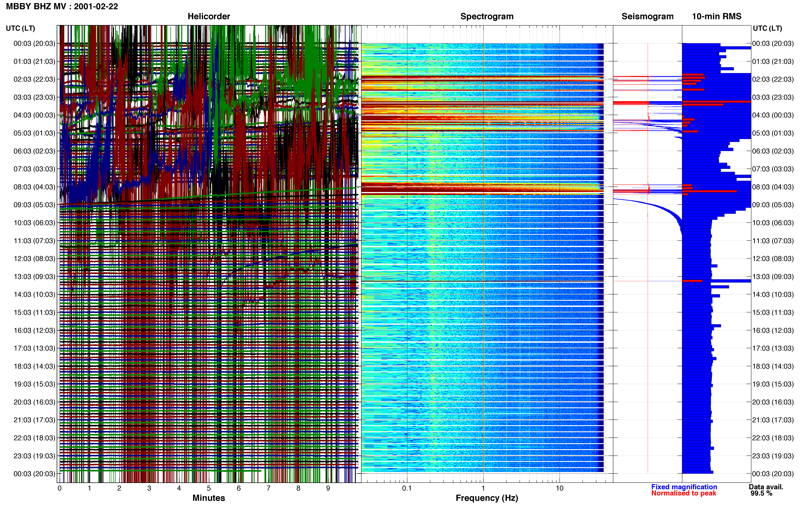Click left time label '15:03 (11:03)'

(x=34, y=312)
